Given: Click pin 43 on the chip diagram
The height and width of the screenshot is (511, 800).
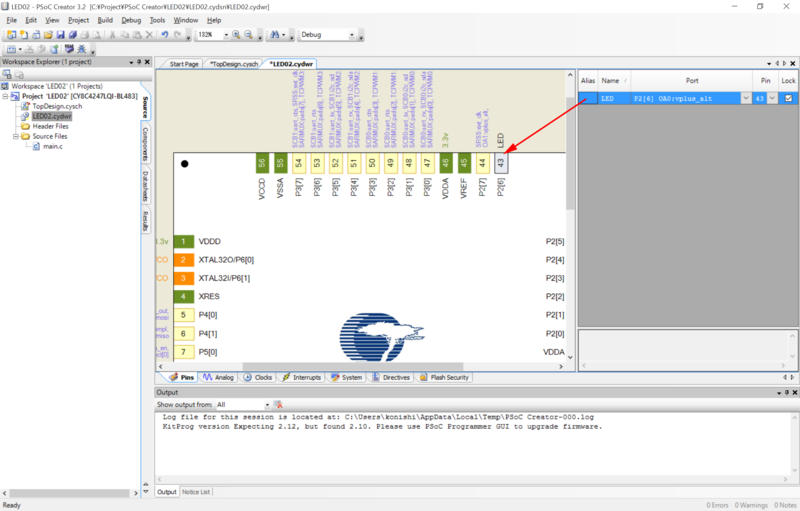Looking at the screenshot, I should pyautogui.click(x=501, y=163).
